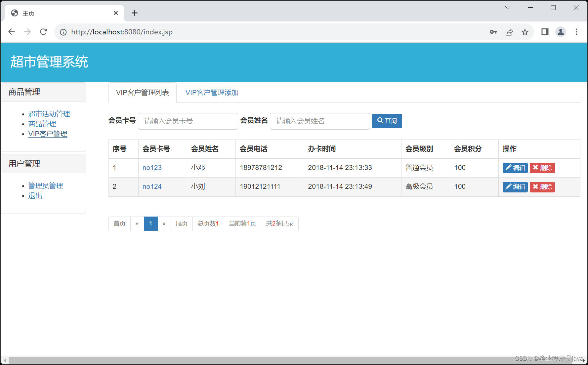588x365 pixels.
Task: Click the 超市管理系统 header title
Action: click(x=49, y=62)
